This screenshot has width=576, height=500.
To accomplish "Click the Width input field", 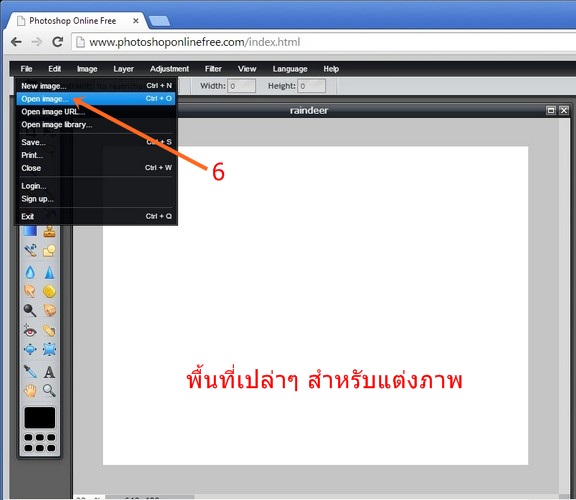I will pyautogui.click(x=241, y=86).
